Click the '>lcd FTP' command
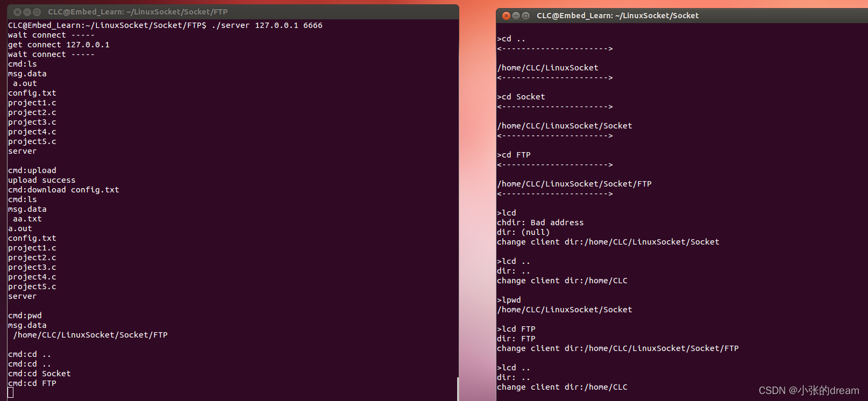This screenshot has height=401, width=868. click(516, 329)
